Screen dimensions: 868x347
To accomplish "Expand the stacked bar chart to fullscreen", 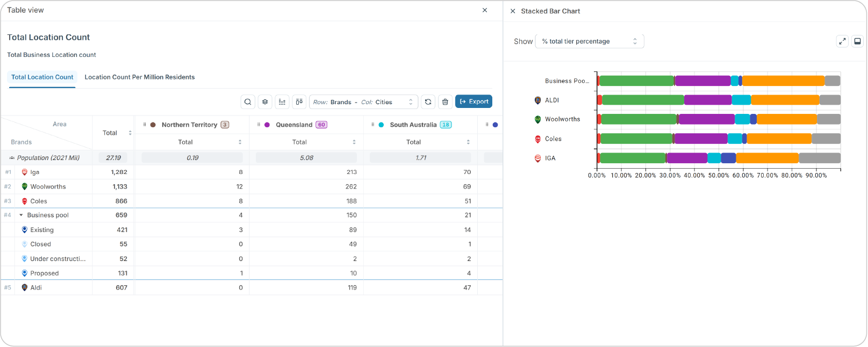I will pyautogui.click(x=842, y=41).
